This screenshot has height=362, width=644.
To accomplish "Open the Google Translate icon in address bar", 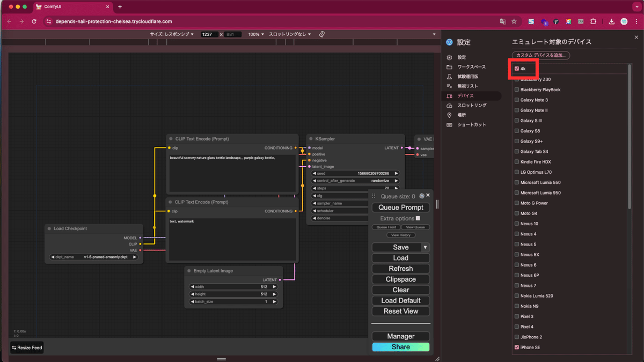I will pos(503,21).
